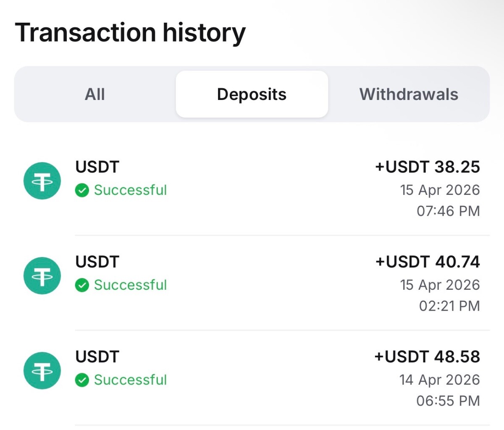The image size is (504, 430).
Task: Click Successful status of 40.74 deposit
Action: (130, 285)
